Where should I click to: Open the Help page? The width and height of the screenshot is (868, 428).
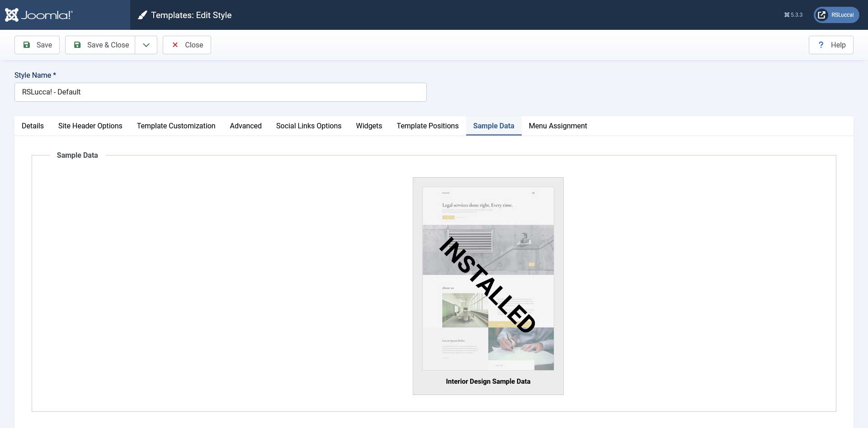(x=831, y=45)
